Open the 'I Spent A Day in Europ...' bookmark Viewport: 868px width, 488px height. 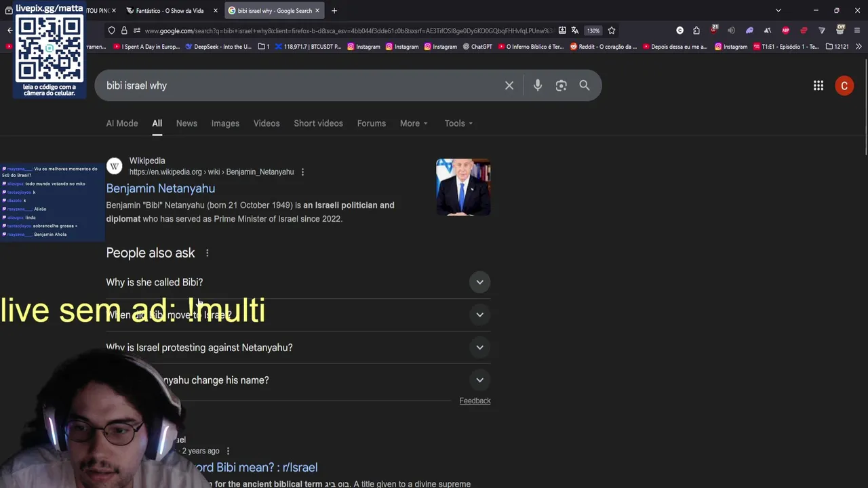coord(146,47)
